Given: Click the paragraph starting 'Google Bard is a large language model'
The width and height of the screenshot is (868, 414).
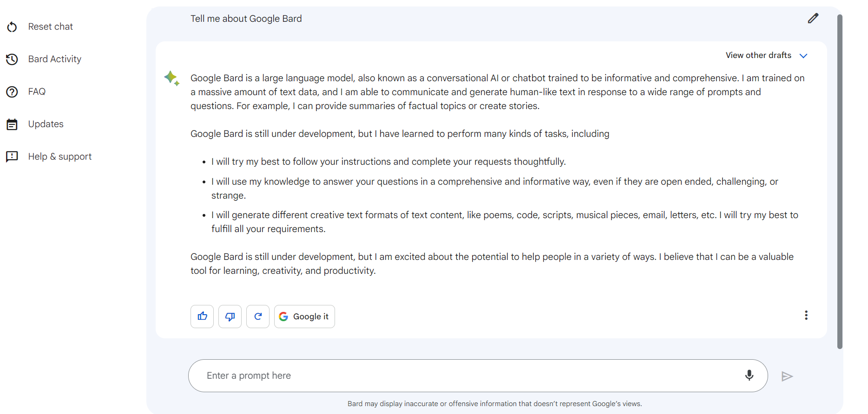Looking at the screenshot, I should tap(498, 92).
